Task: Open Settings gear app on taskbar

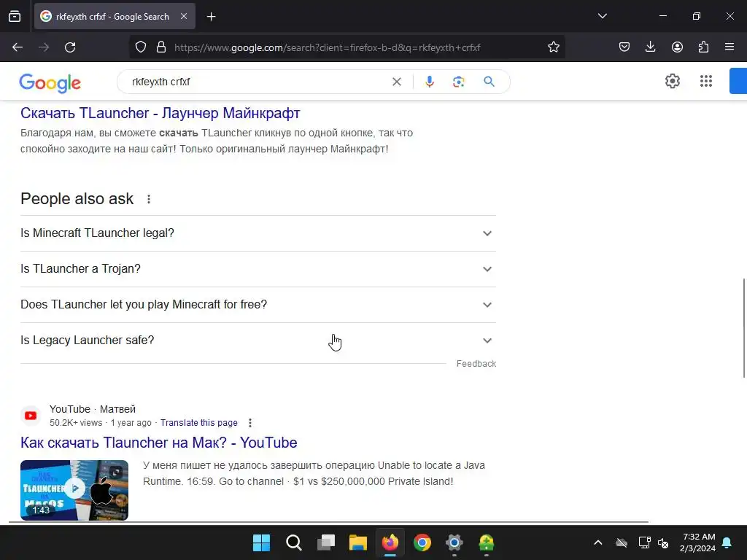Action: tap(454, 542)
